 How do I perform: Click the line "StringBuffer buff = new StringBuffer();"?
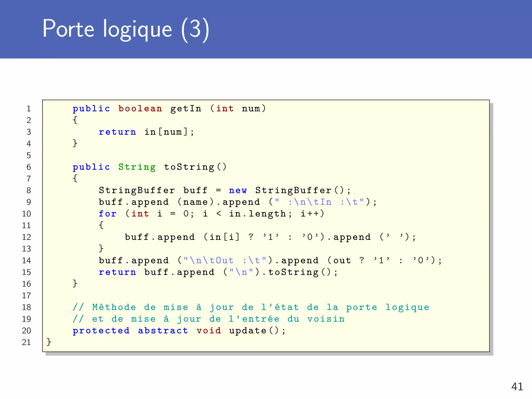coord(225,190)
